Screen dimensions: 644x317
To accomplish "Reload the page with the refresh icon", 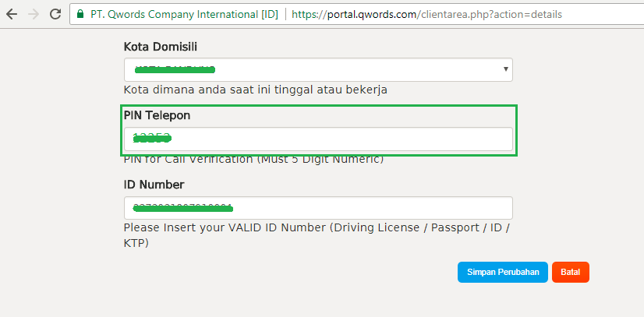I will [55, 14].
